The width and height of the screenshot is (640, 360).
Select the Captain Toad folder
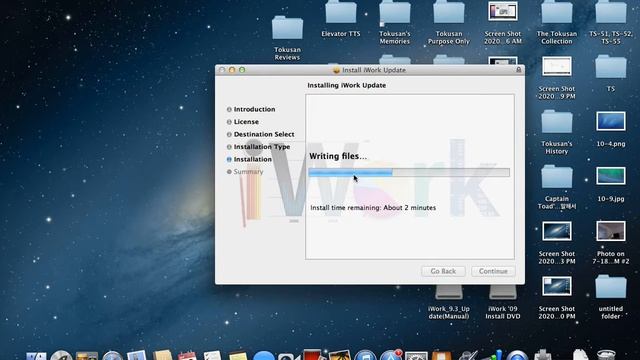557,177
